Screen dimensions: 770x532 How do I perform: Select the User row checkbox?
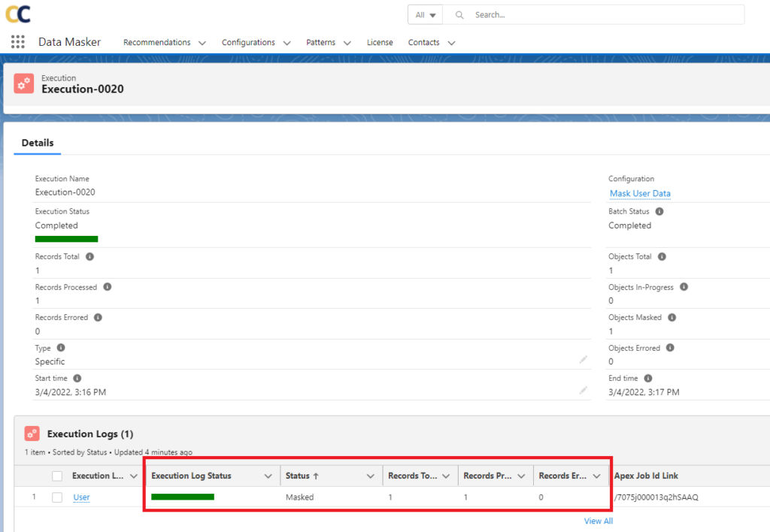pos(56,497)
